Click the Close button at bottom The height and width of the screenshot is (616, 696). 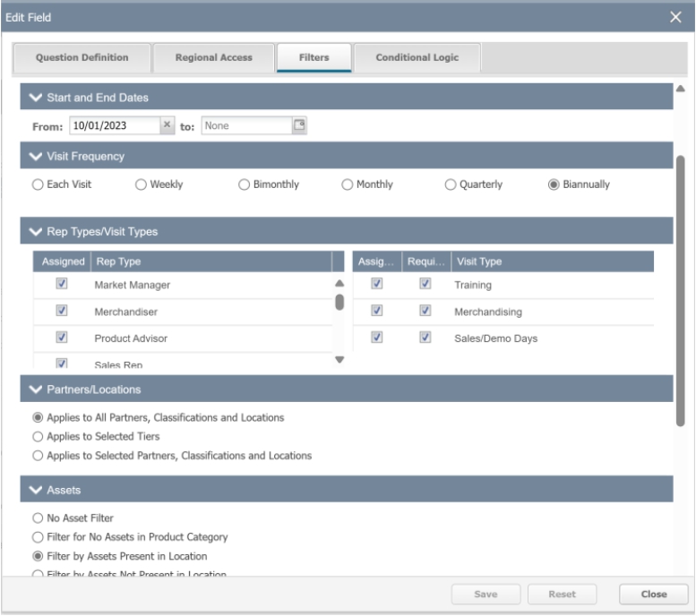pos(654,595)
